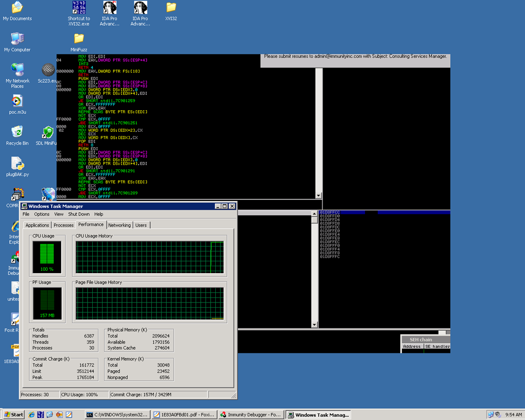Open the View menu in Task Manager
The image size is (525, 420).
(58, 214)
